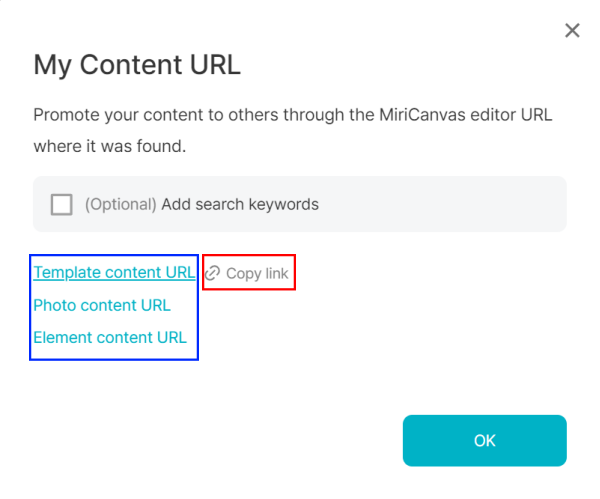Open the Element content URL link
Screen dimensions: 600x499
click(x=110, y=337)
